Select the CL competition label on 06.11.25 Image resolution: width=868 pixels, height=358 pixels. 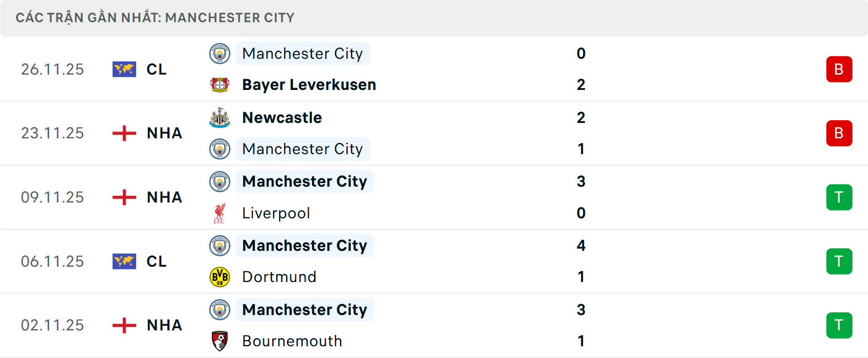156,261
